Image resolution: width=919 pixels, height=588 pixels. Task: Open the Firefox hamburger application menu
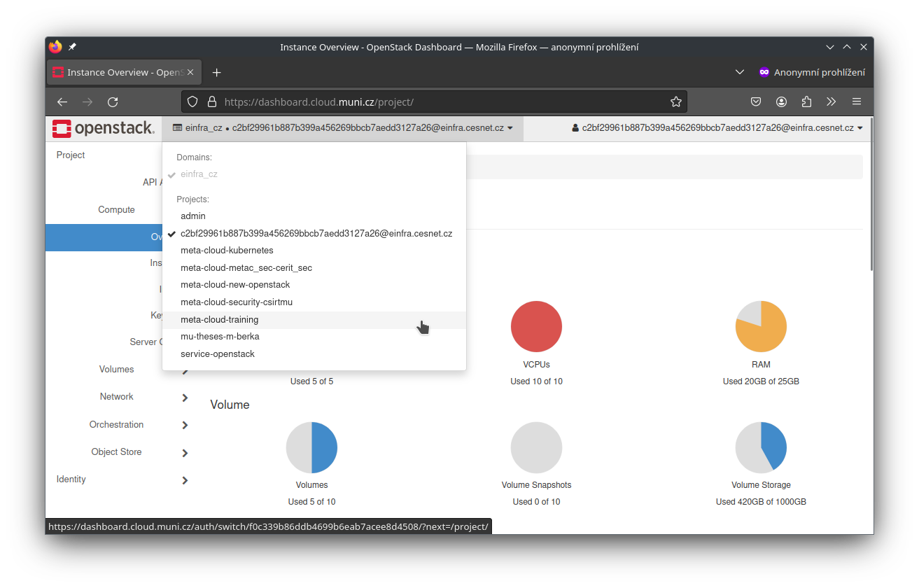point(857,102)
